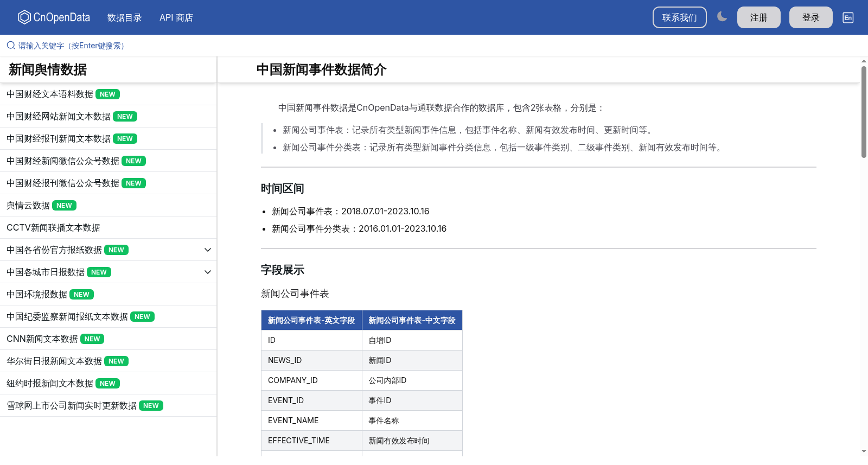Viewport: 868px width, 465px height.
Task: Click the COMPANY_ID table cell
Action: pyautogui.click(x=311, y=380)
